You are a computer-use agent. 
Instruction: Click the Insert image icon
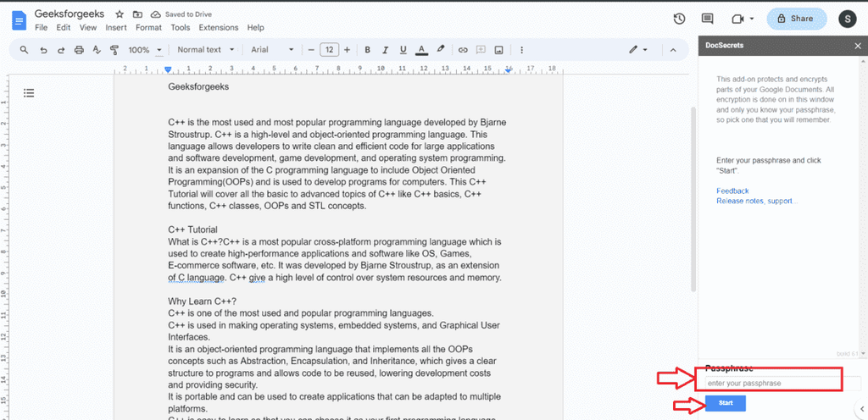click(498, 50)
